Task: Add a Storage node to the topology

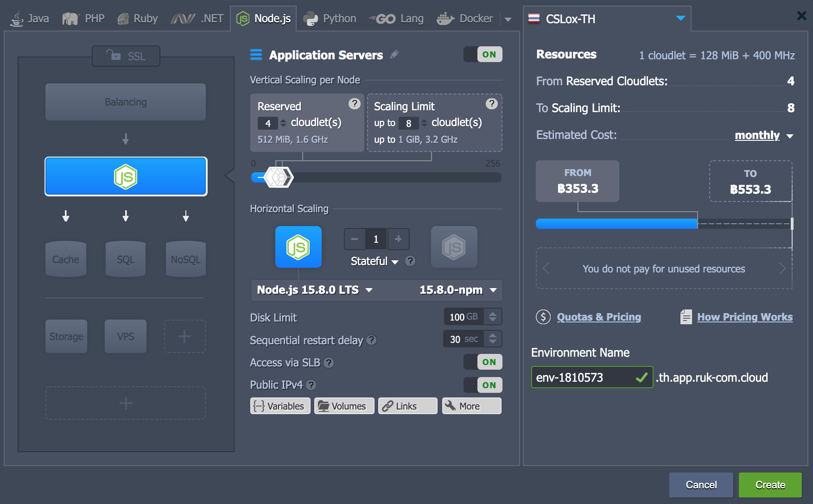Action: 66,336
